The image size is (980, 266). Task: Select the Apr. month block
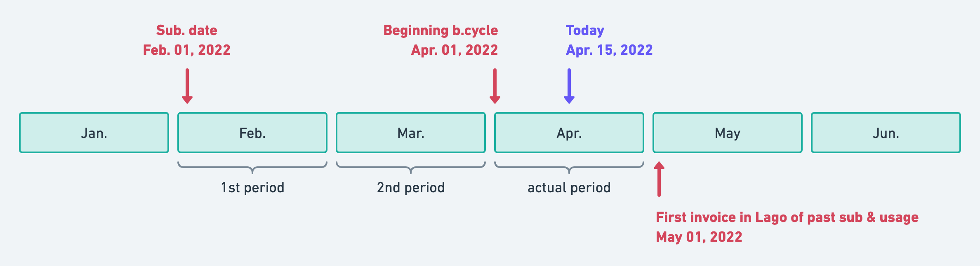click(x=569, y=133)
